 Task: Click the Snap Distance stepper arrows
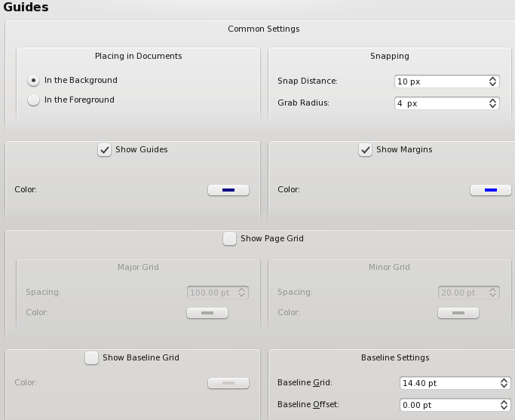(492, 81)
